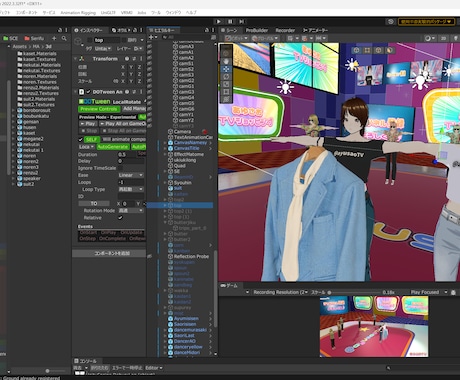Toggle the DOTween Animation component enabled checkbox
Viewport: 460px width, 380px height.
89,92
